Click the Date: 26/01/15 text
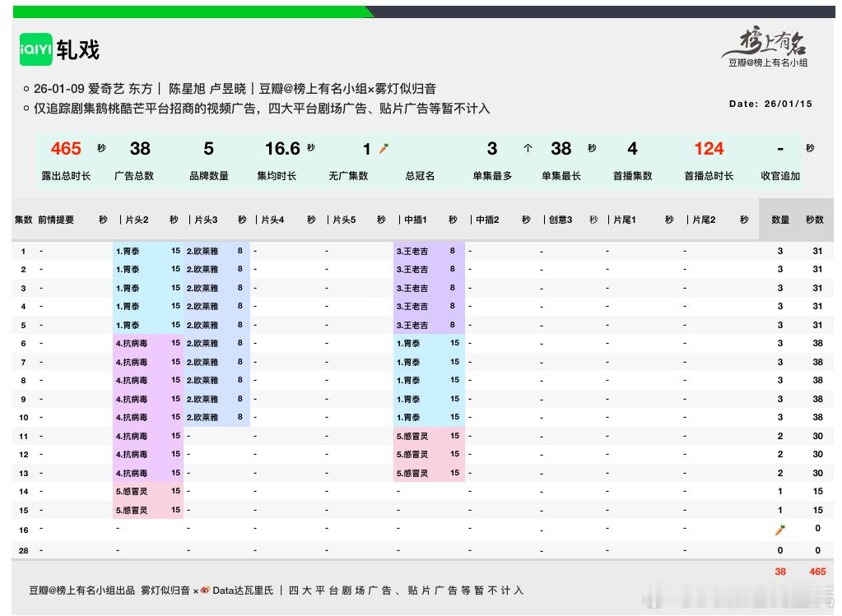The height and width of the screenshot is (616, 842). pos(770,104)
